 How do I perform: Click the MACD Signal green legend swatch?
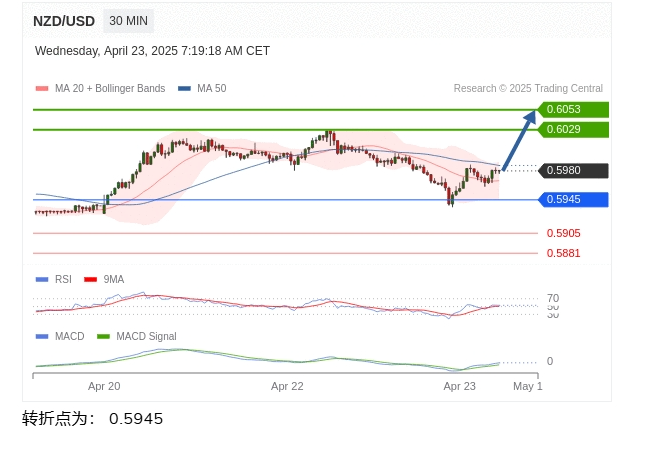tap(103, 336)
